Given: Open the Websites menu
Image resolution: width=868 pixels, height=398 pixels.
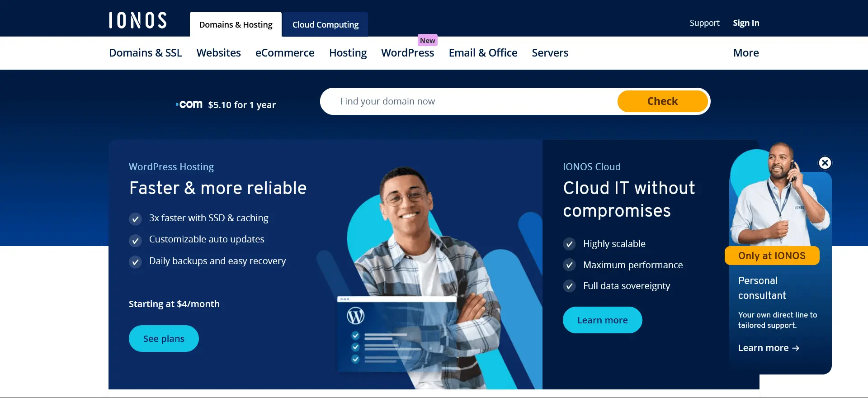Looking at the screenshot, I should coord(219,53).
